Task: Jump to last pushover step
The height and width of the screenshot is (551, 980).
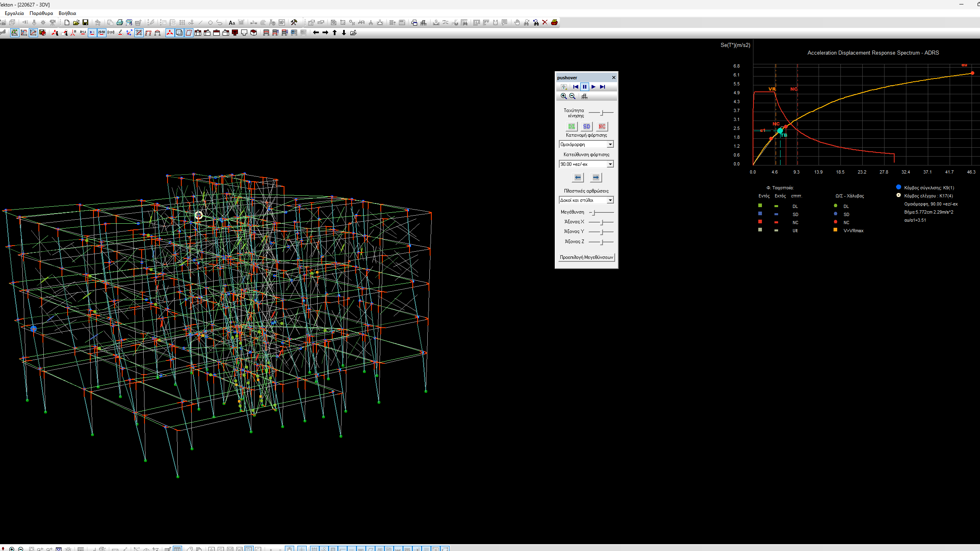Action: point(602,87)
